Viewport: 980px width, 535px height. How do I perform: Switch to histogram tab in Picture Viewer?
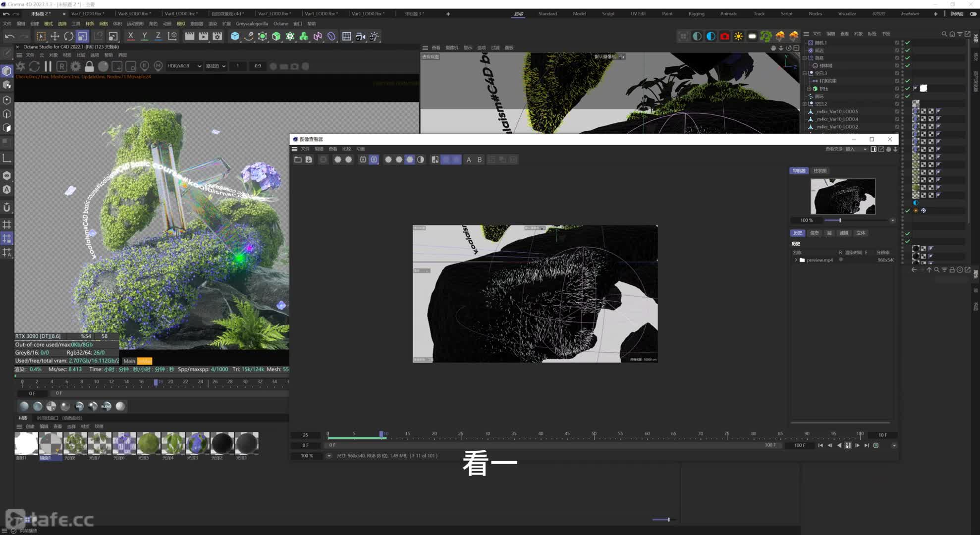[x=820, y=171]
